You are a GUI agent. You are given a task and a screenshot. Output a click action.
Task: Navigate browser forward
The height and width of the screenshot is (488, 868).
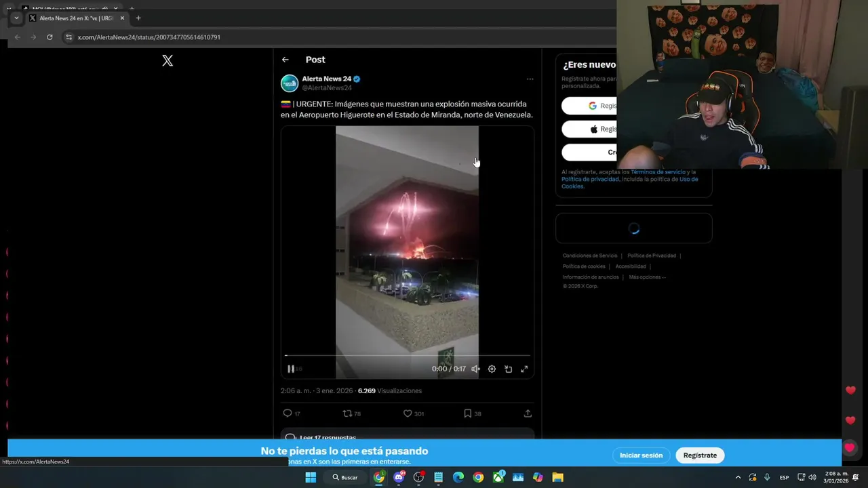(x=33, y=37)
